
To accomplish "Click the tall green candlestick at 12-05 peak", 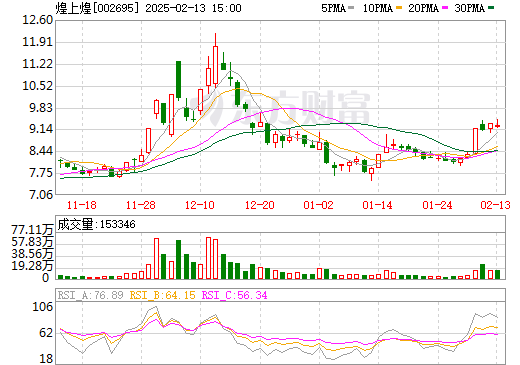I will (179, 80).
